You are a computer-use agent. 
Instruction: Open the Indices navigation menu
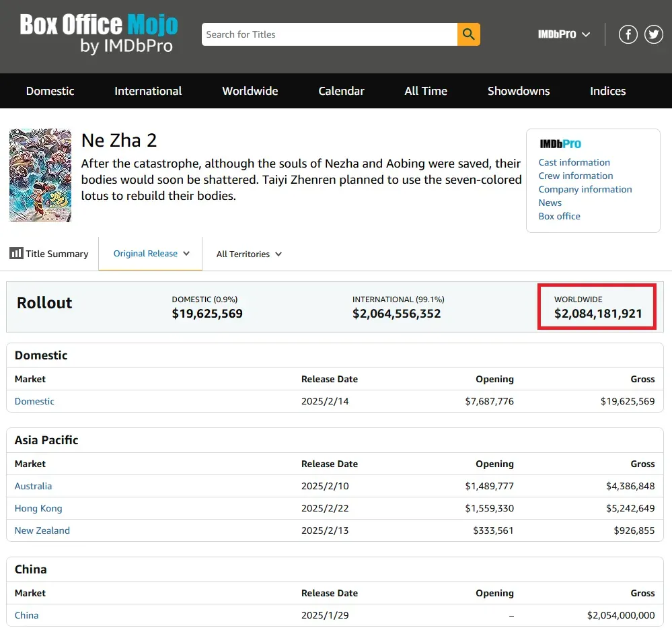coord(607,91)
